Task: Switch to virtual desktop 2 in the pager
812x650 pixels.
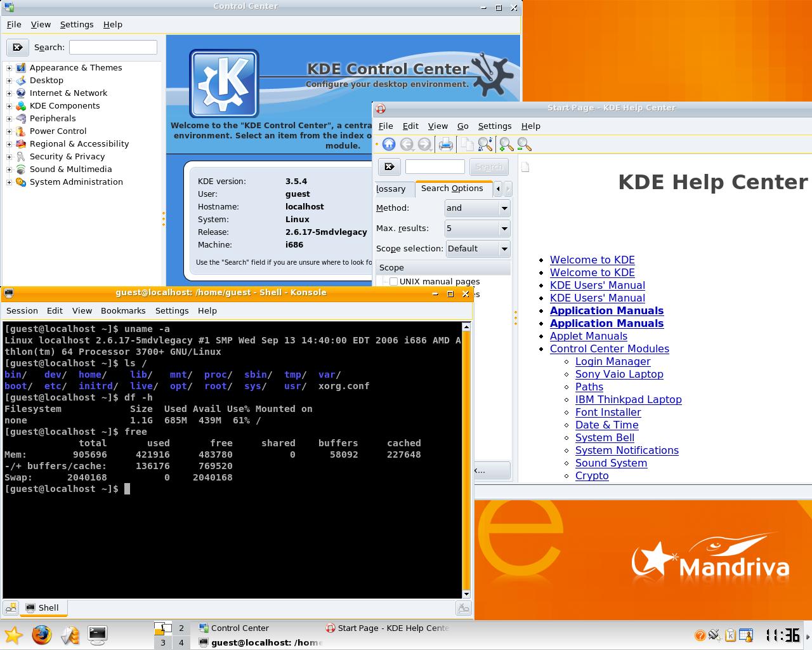Action: click(181, 628)
